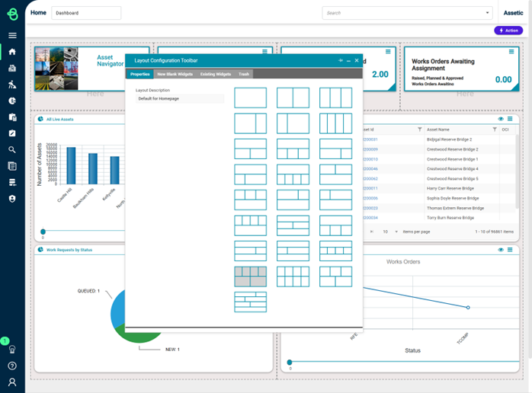The width and height of the screenshot is (532, 393).
Task: Switch to Existing Widgets tab
Action: 216,74
